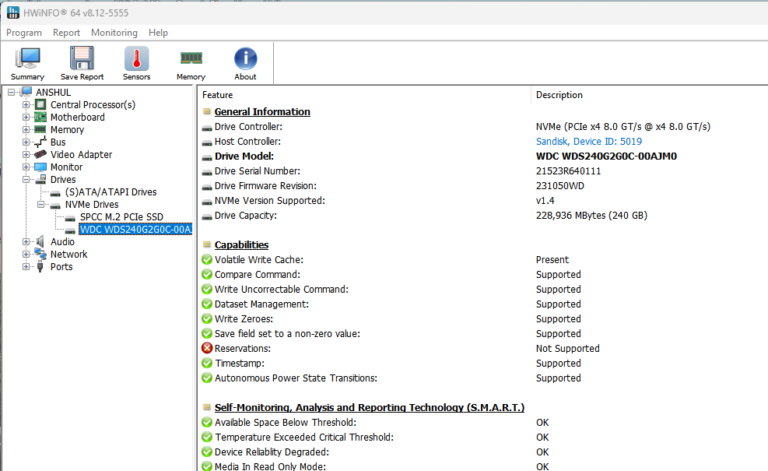Select the SPCC M.2 PCIe SSD drive
768x471 pixels.
pyautogui.click(x=121, y=217)
